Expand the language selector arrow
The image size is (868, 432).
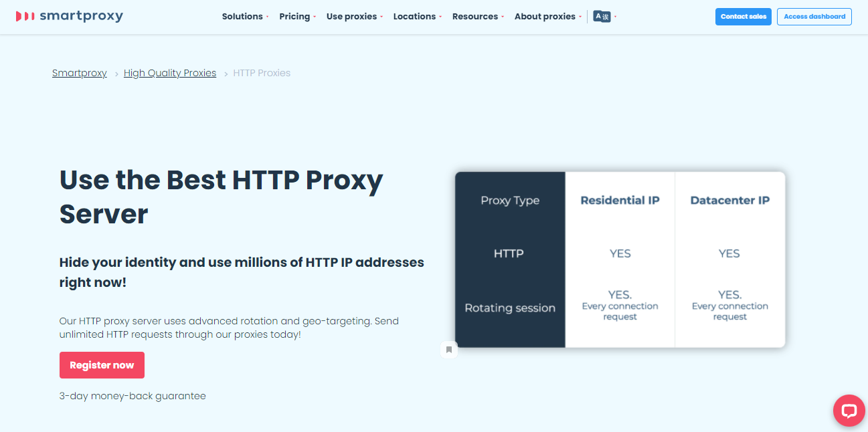615,17
